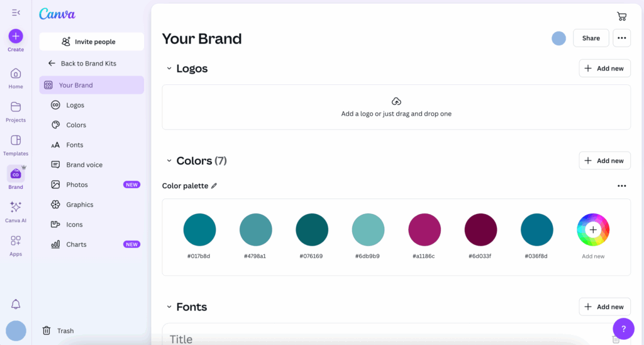The image size is (644, 345).
Task: Collapse the Logos section chevron
Action: pyautogui.click(x=169, y=68)
